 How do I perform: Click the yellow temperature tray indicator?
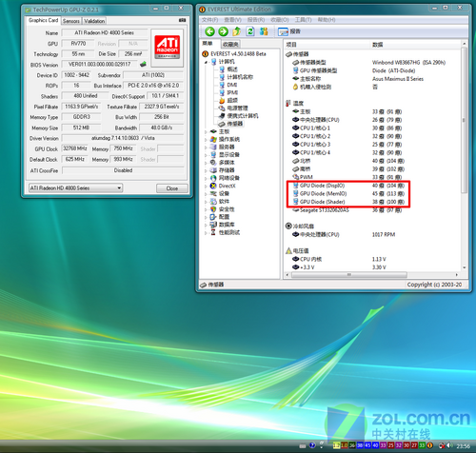[336, 445]
